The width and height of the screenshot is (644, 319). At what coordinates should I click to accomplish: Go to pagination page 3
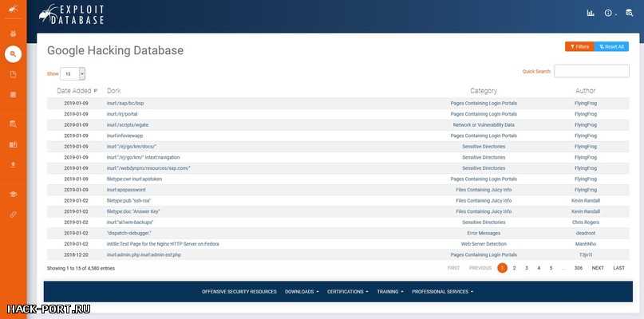click(527, 268)
